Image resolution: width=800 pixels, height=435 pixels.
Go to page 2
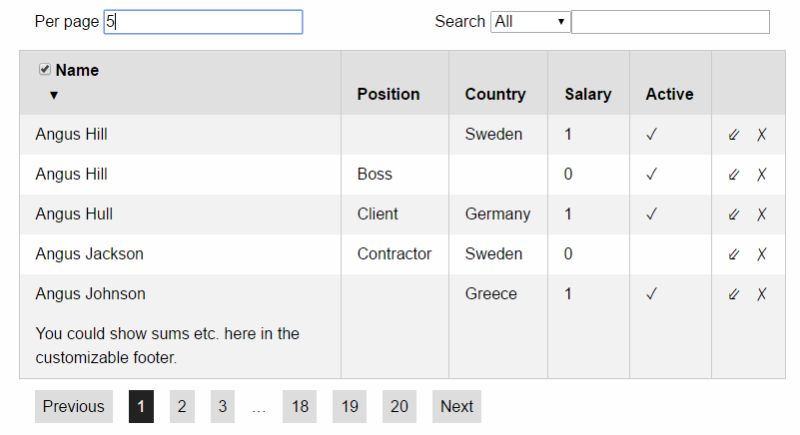pyautogui.click(x=182, y=406)
